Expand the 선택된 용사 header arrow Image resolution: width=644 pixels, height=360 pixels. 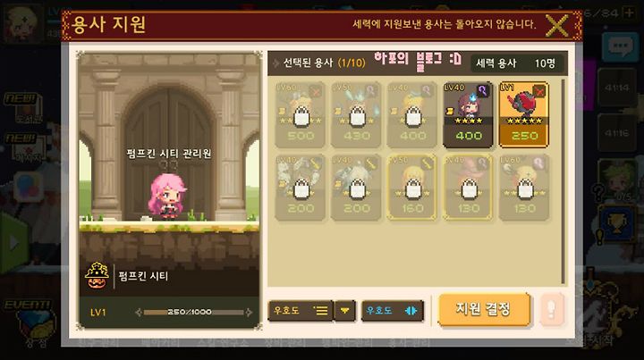tap(276, 63)
